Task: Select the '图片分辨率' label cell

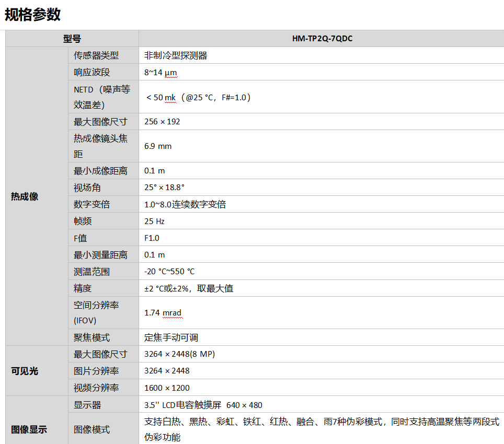Action: [104, 371]
